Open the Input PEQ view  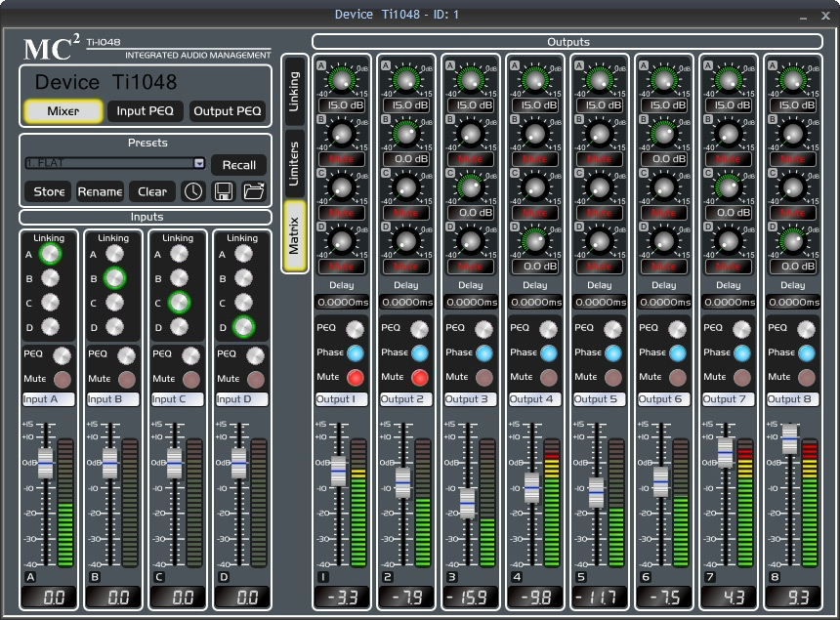coord(145,111)
